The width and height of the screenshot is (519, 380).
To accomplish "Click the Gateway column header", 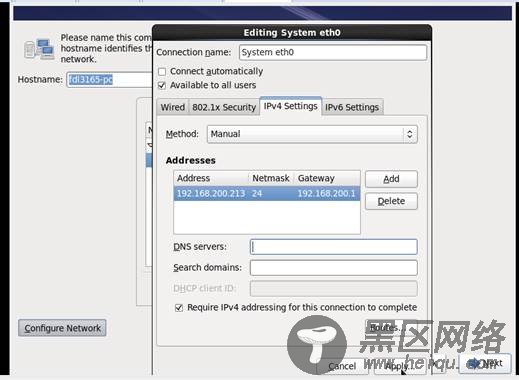I will [327, 178].
